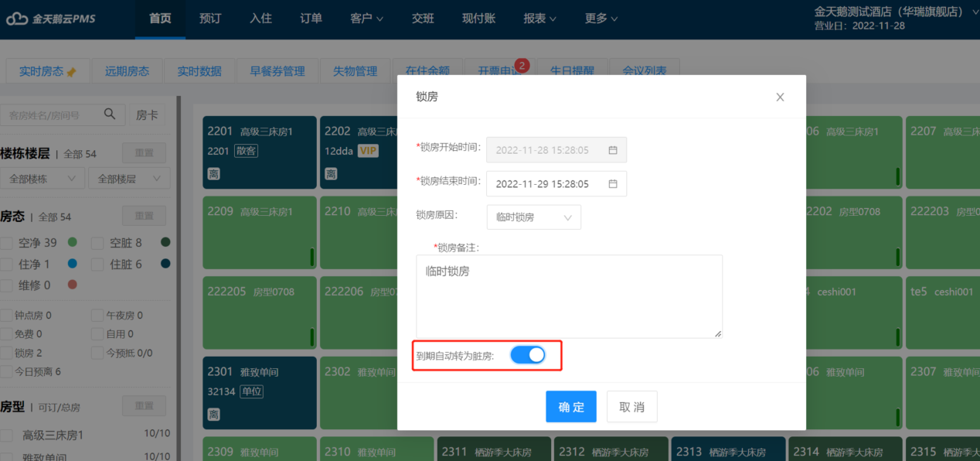Click the 锁房结束时间 date input
This screenshot has width=980, height=461.
(x=556, y=184)
